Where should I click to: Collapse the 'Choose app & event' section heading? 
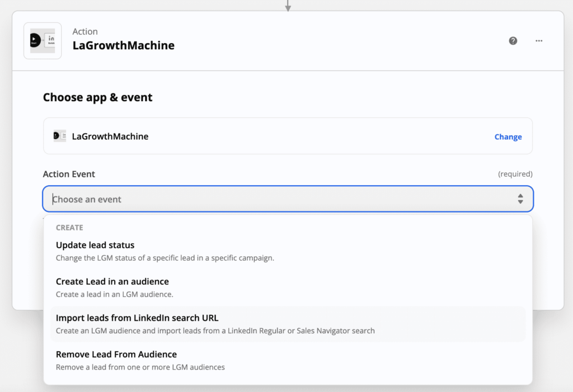coord(97,97)
